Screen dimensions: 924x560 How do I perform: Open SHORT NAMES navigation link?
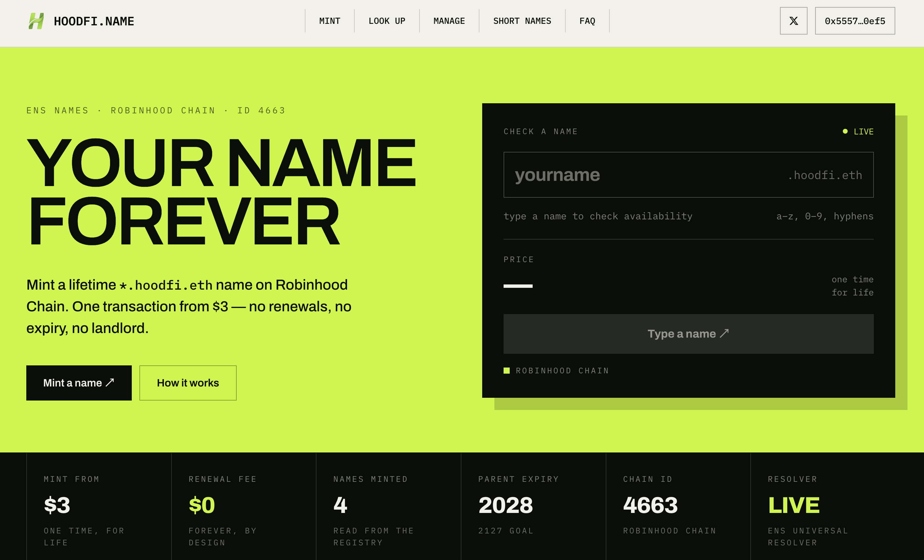522,21
